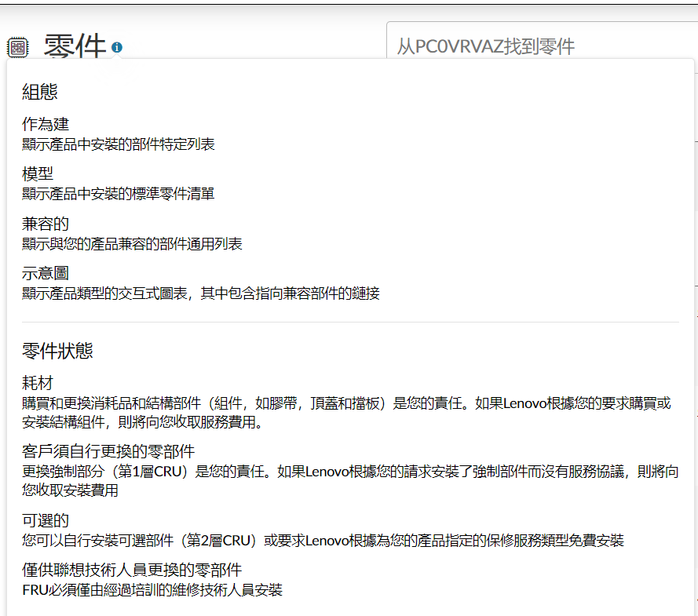Click the 零件狀態 section heading

[57, 351]
